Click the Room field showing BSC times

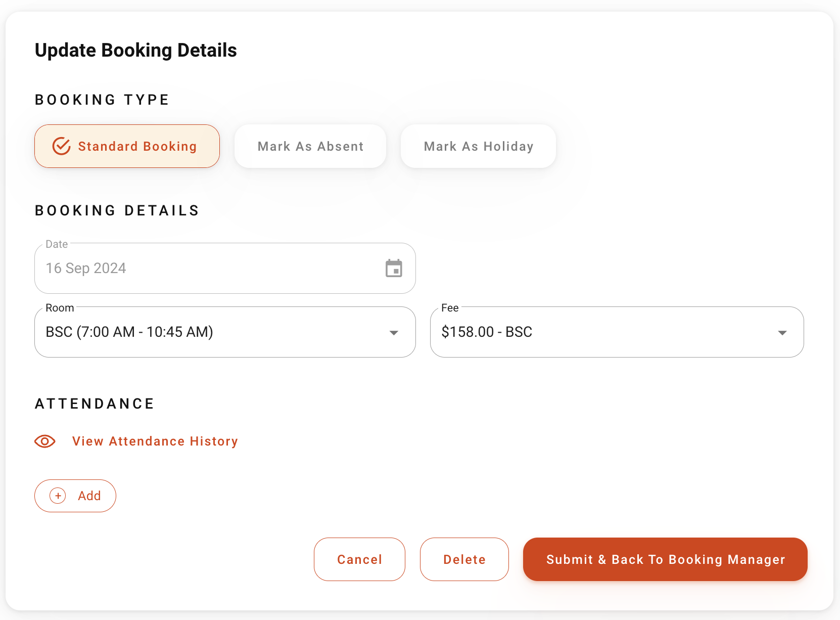pos(152,332)
